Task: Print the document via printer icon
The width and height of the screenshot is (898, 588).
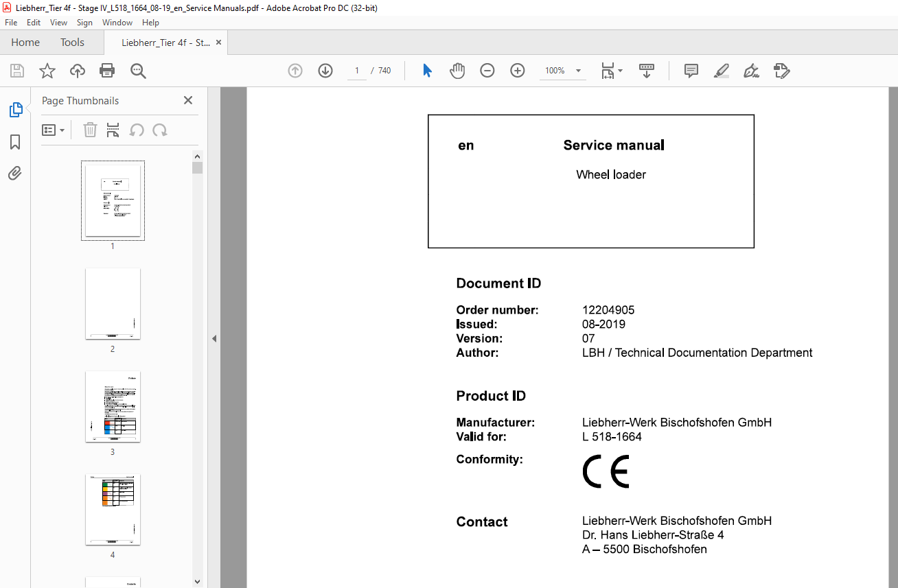Action: pyautogui.click(x=107, y=71)
